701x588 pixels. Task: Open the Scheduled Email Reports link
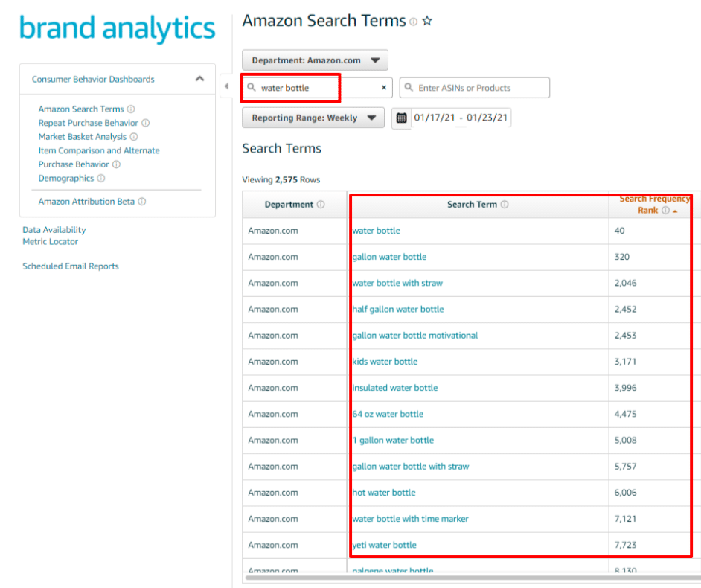point(71,266)
